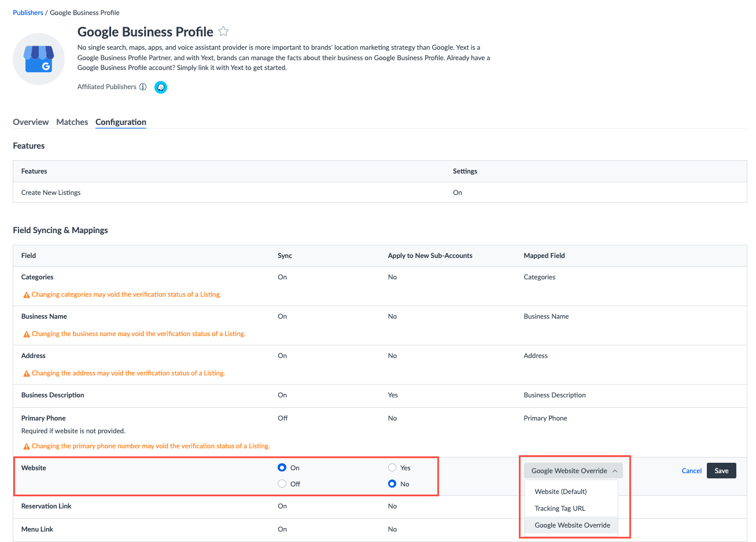Click the Reservation Link field row
The image size is (756, 542).
[x=379, y=507]
